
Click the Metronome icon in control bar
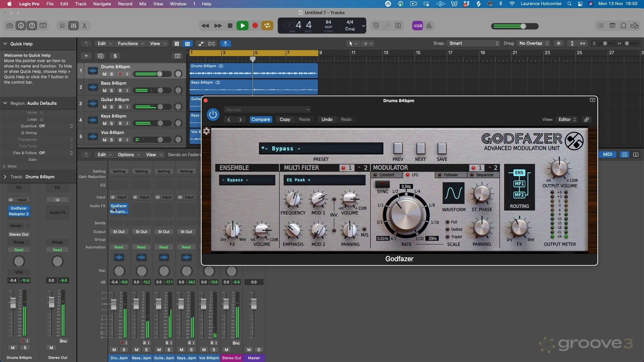tap(429, 26)
